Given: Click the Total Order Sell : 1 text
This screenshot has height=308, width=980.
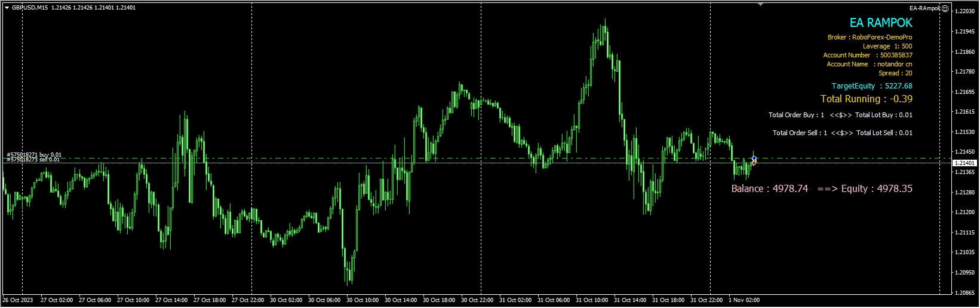Looking at the screenshot, I should click(800, 133).
